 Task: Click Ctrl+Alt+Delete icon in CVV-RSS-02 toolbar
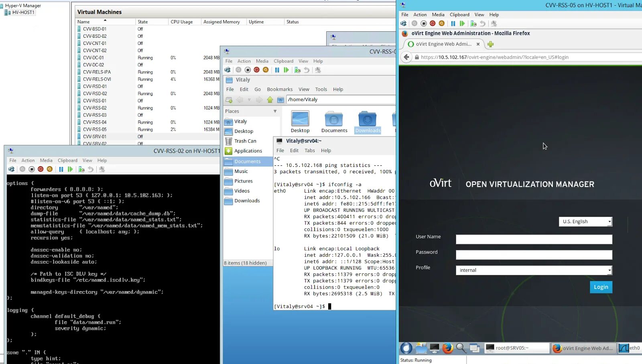[x=12, y=169]
